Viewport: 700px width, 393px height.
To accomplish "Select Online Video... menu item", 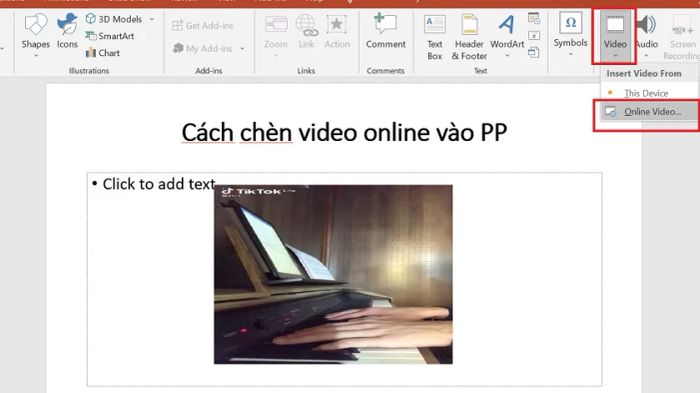I will tap(650, 112).
